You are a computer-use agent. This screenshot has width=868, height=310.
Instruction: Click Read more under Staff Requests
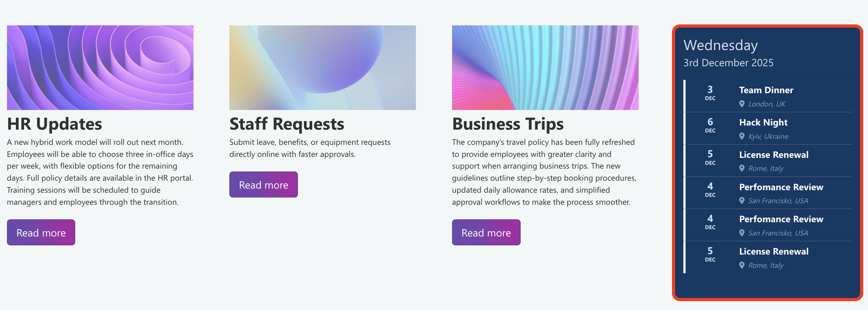click(x=264, y=184)
